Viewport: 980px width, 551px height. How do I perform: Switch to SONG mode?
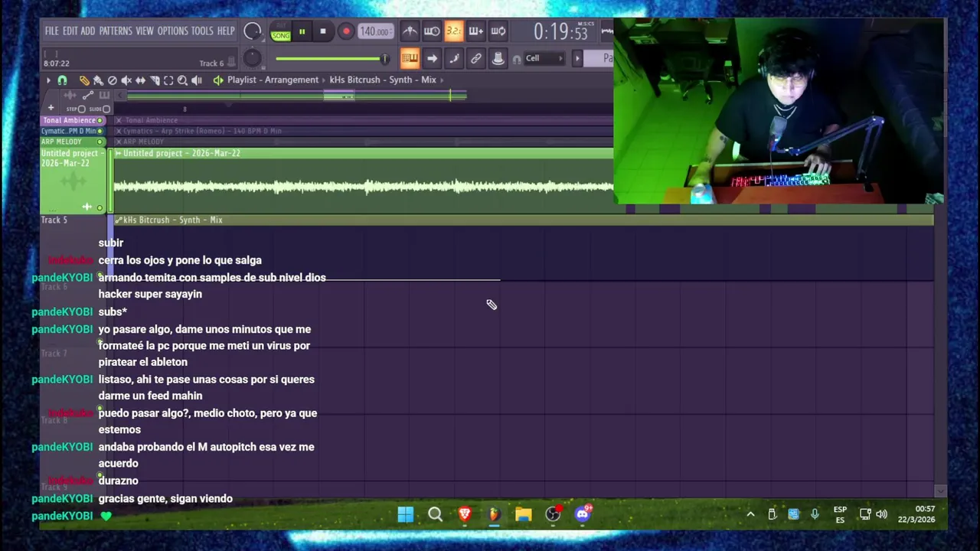click(x=281, y=35)
